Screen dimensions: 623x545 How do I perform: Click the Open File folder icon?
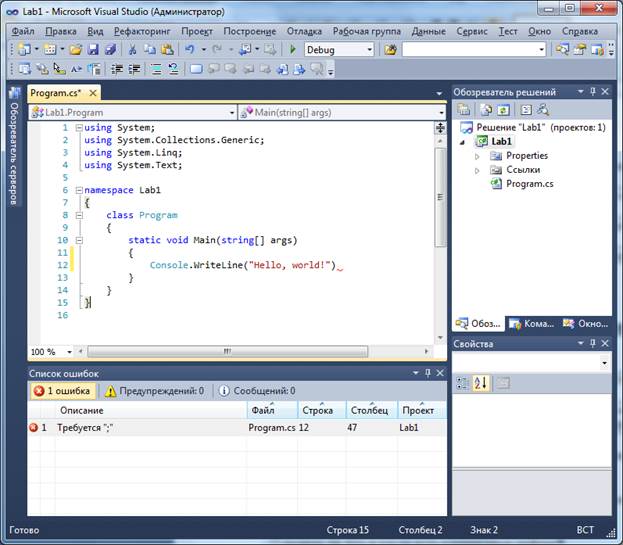point(75,50)
